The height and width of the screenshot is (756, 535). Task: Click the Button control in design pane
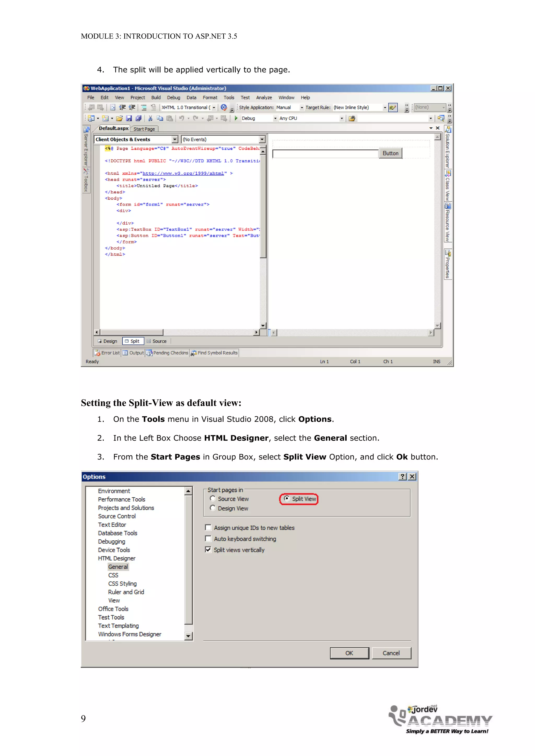point(391,153)
